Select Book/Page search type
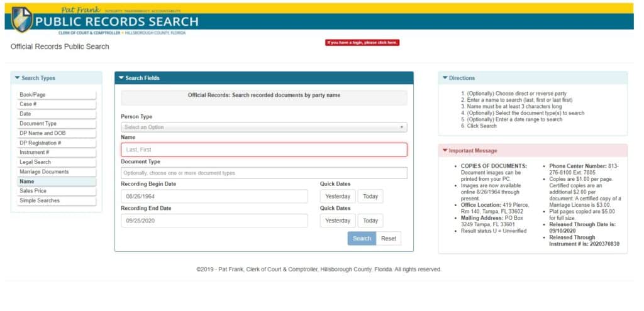 pyautogui.click(x=57, y=95)
